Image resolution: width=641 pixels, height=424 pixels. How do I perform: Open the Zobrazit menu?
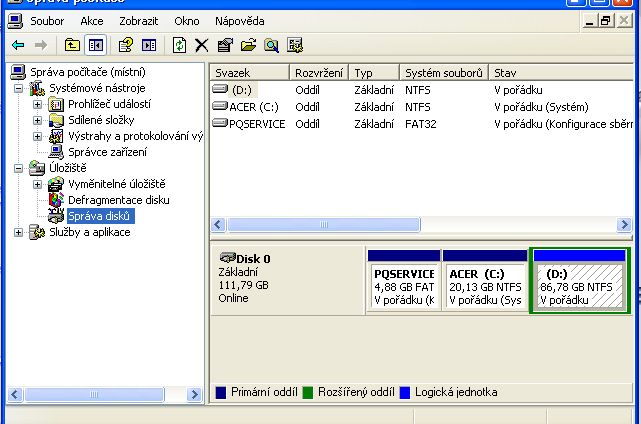138,20
